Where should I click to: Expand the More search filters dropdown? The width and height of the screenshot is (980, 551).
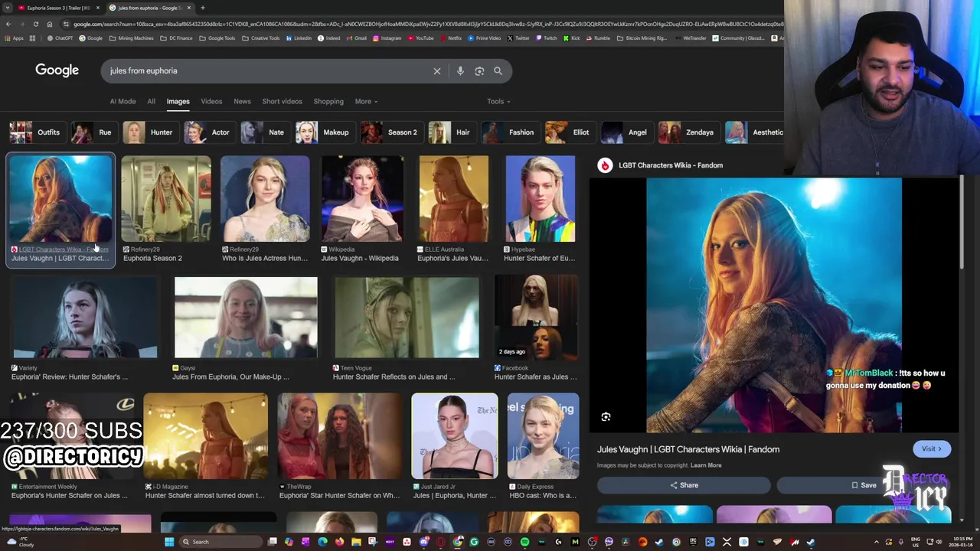[x=366, y=101]
